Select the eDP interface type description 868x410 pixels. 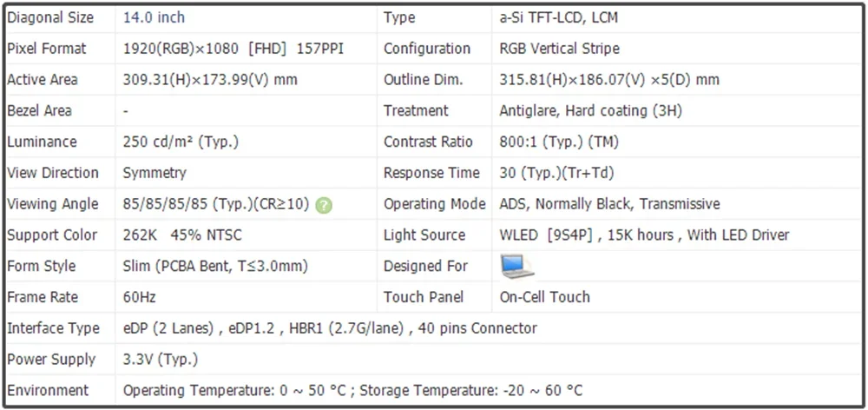coord(330,328)
